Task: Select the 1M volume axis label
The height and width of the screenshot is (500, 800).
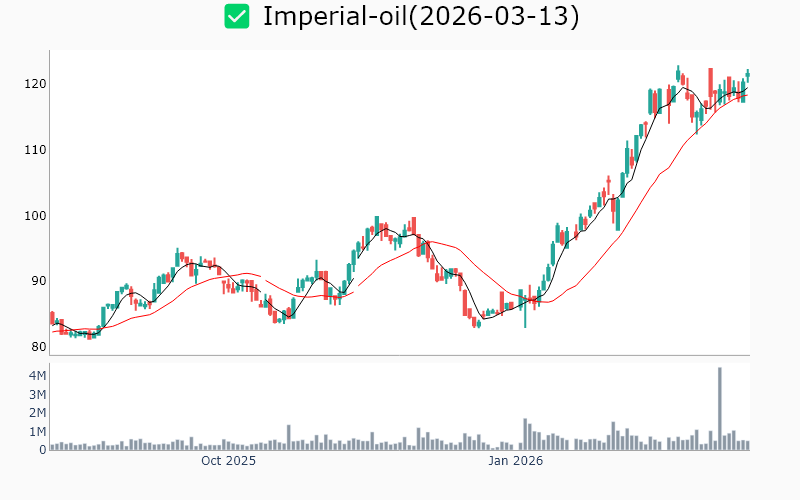Action: pos(36,432)
